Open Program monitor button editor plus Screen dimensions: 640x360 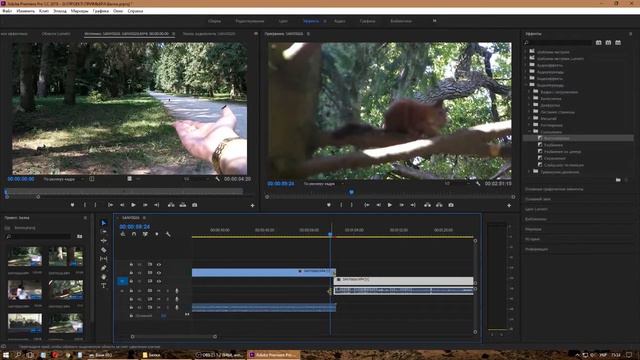[x=509, y=205]
